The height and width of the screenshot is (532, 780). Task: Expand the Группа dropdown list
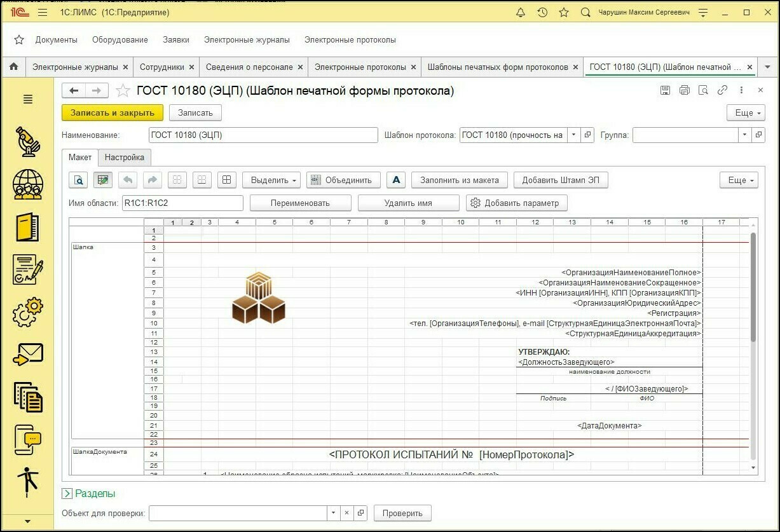[744, 135]
